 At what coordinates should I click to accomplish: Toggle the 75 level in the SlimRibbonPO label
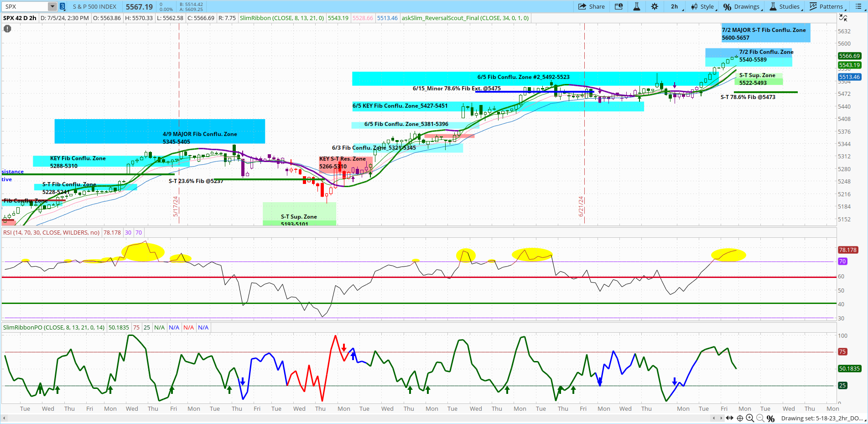[x=136, y=327]
